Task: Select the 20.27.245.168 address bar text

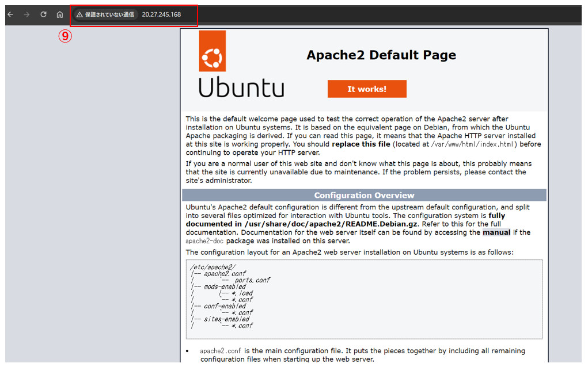Action: tap(161, 14)
